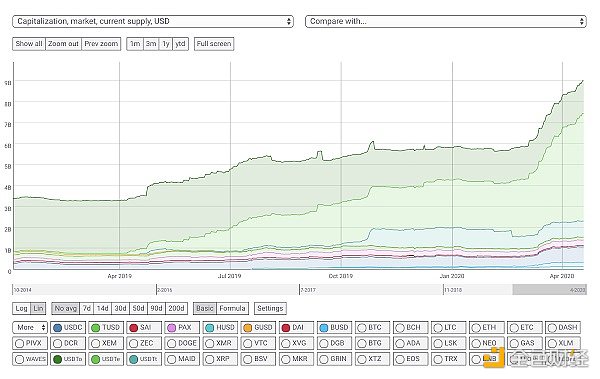
Task: Enable the DOGE series radio button
Action: coord(172,343)
